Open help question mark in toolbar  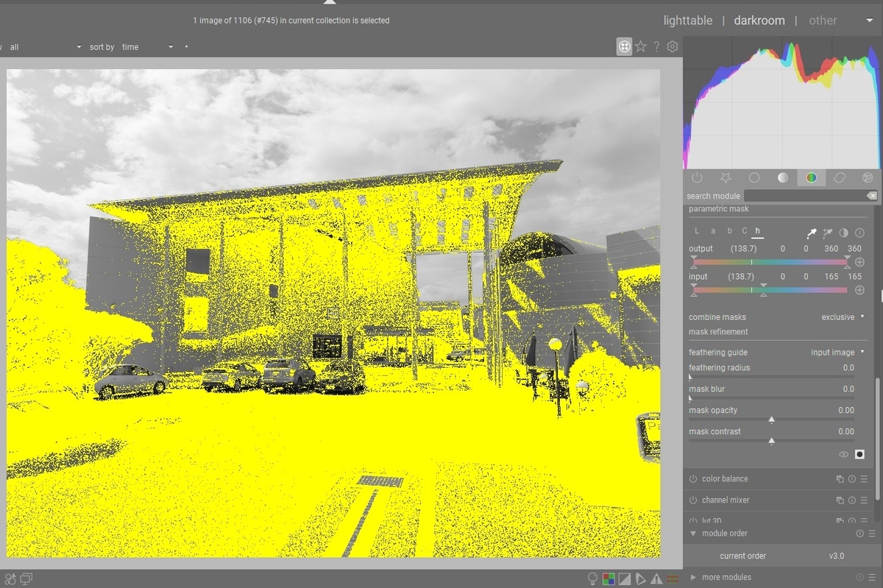pyautogui.click(x=656, y=47)
